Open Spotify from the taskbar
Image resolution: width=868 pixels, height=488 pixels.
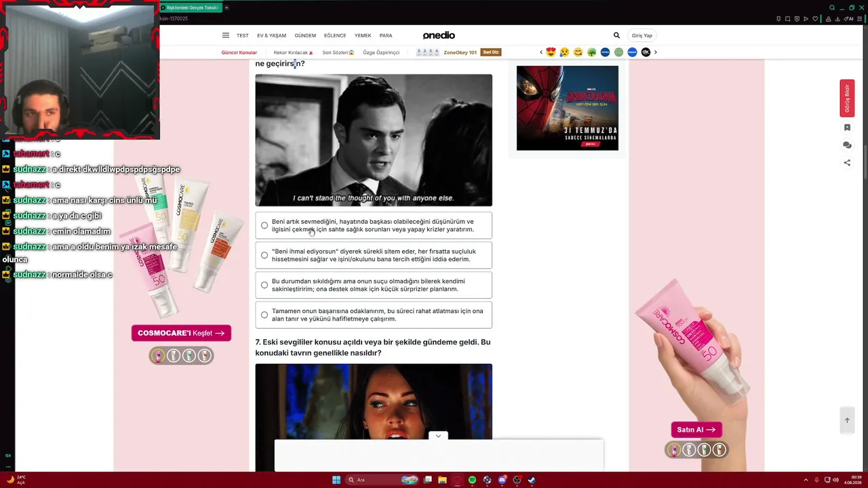(x=472, y=480)
